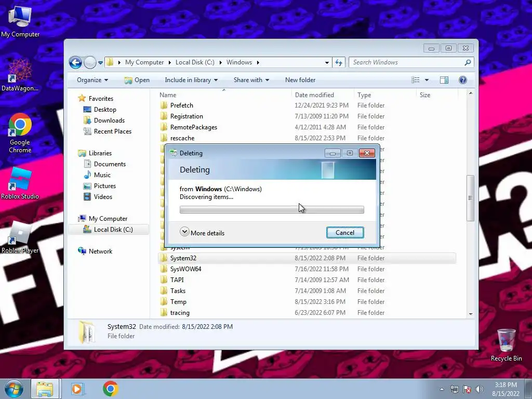Open the Recycle Bin desktop icon
The width and height of the screenshot is (532, 399).
(x=506, y=345)
